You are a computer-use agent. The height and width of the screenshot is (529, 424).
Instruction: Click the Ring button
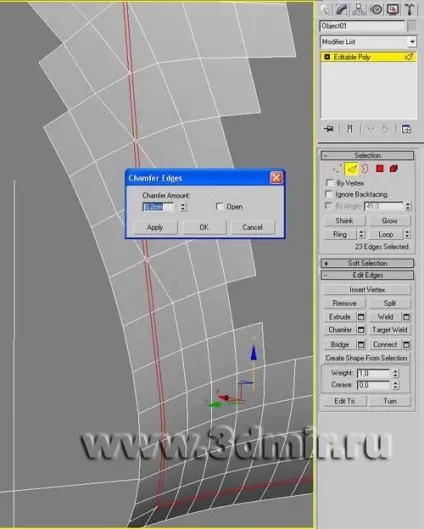[x=340, y=234]
